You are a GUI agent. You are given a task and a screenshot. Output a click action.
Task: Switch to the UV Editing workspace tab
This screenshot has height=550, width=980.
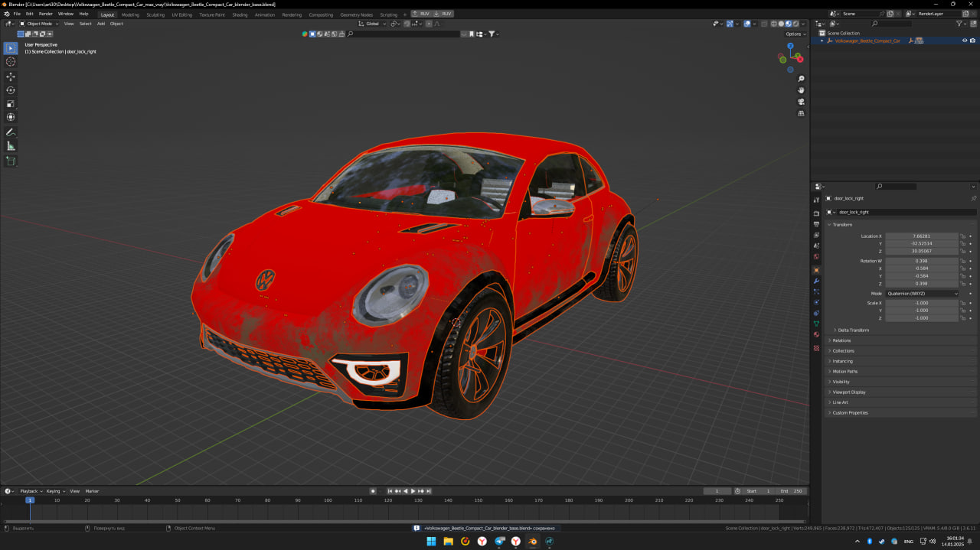click(181, 15)
